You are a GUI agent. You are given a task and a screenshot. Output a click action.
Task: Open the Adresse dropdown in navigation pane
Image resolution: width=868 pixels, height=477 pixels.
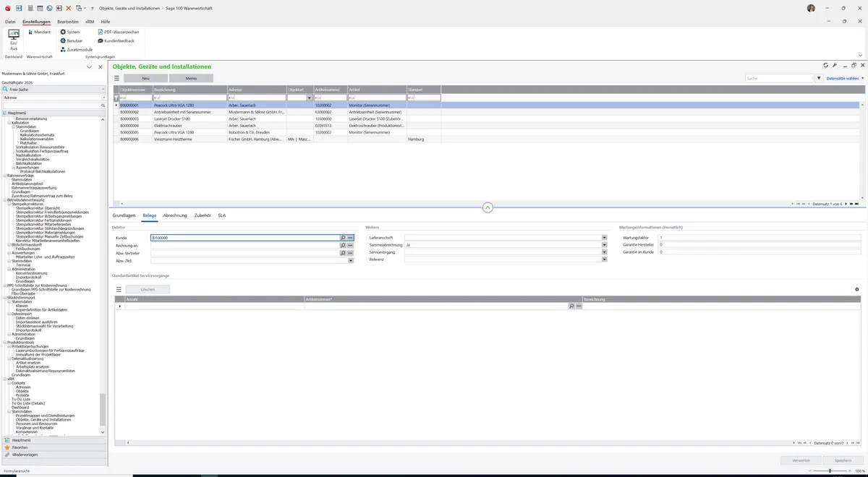[x=103, y=97]
